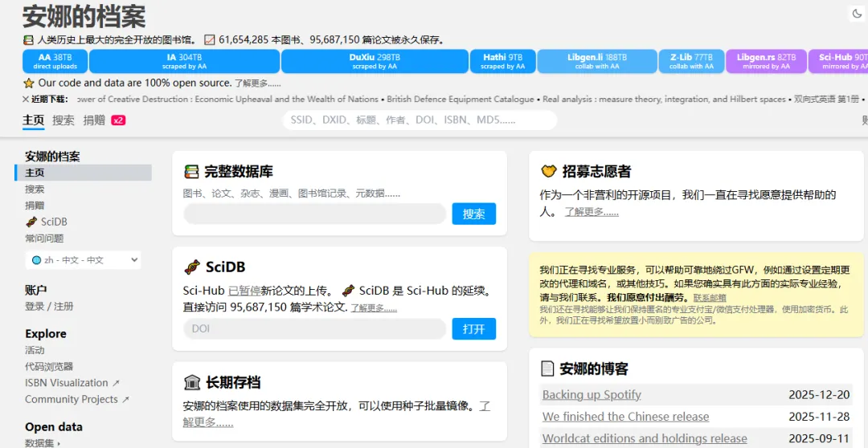Click the date 2025-11-28
868x448 pixels.
[x=819, y=417]
